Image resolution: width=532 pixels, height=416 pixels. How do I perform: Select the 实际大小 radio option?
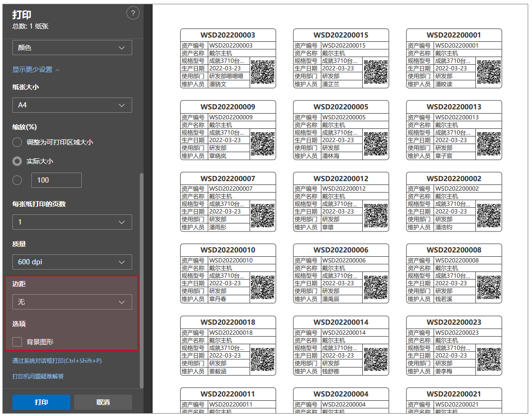click(17, 161)
